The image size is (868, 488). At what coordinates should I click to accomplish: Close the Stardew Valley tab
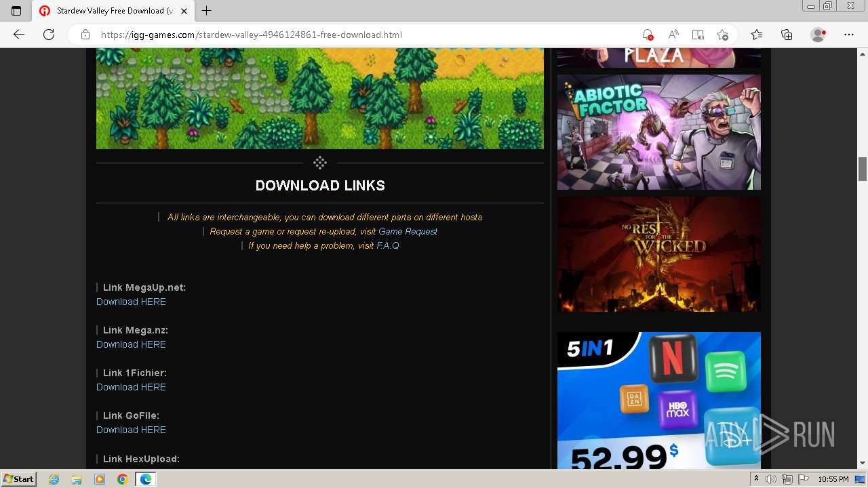[x=184, y=11]
